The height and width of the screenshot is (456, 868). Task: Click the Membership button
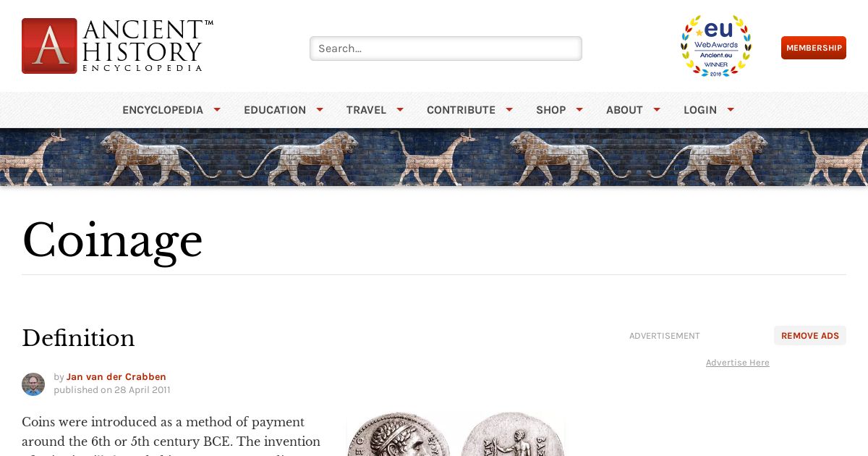[x=814, y=48]
